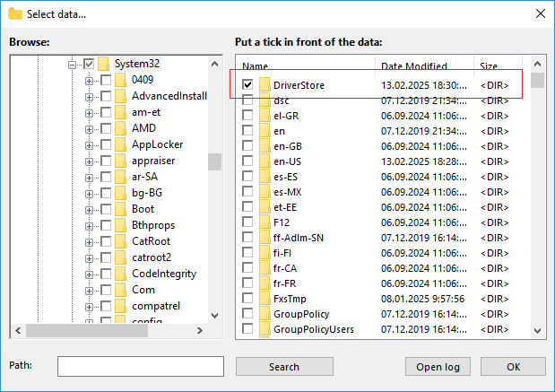Click the GroupPolicy folder icon
Viewport: 555px width, 392px height.
click(264, 314)
